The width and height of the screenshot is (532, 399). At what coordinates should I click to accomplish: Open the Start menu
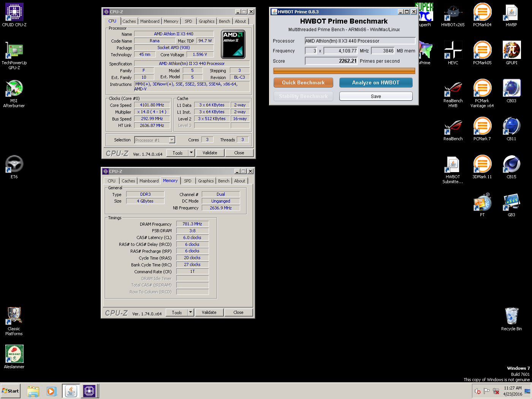[10, 391]
